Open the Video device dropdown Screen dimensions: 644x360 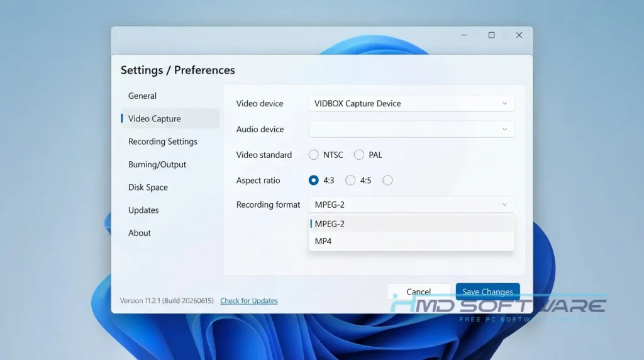[x=411, y=104]
